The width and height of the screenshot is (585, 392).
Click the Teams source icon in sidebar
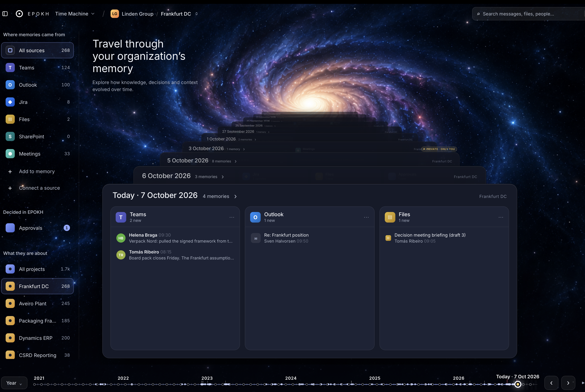point(10,68)
